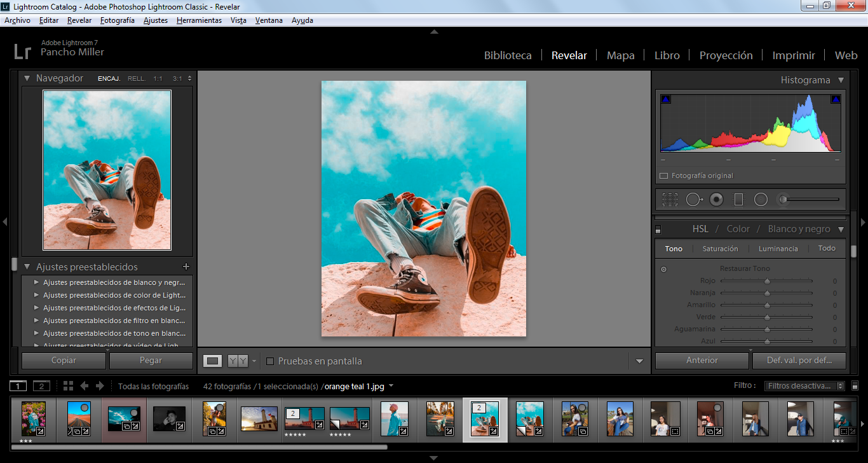
Task: Collapse the Navegador panel
Action: pos(27,78)
